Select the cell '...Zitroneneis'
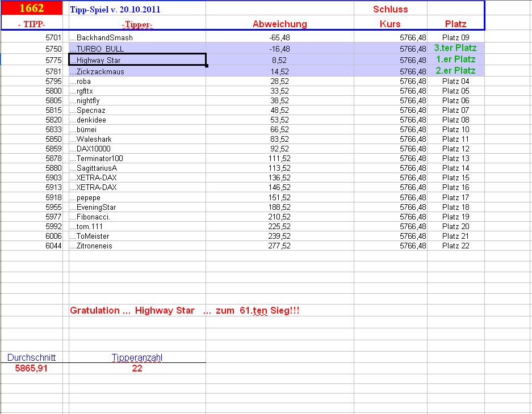The width and height of the screenshot is (532, 414). click(137, 246)
